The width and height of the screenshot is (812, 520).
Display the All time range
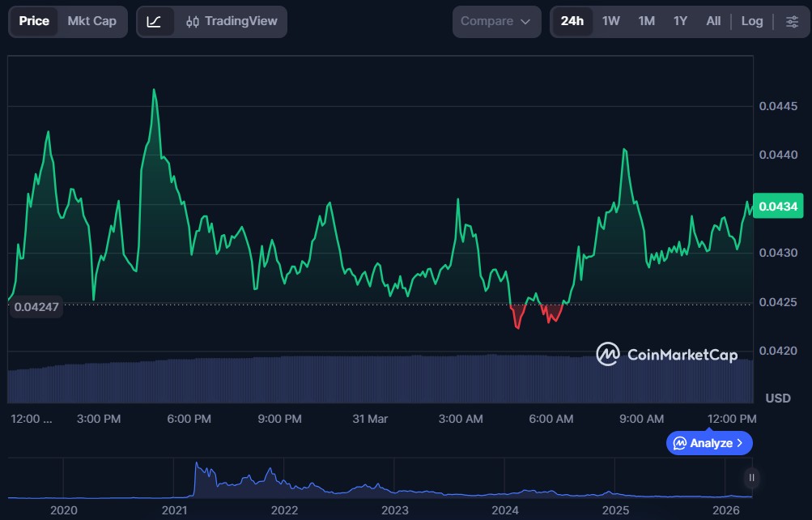(712, 21)
